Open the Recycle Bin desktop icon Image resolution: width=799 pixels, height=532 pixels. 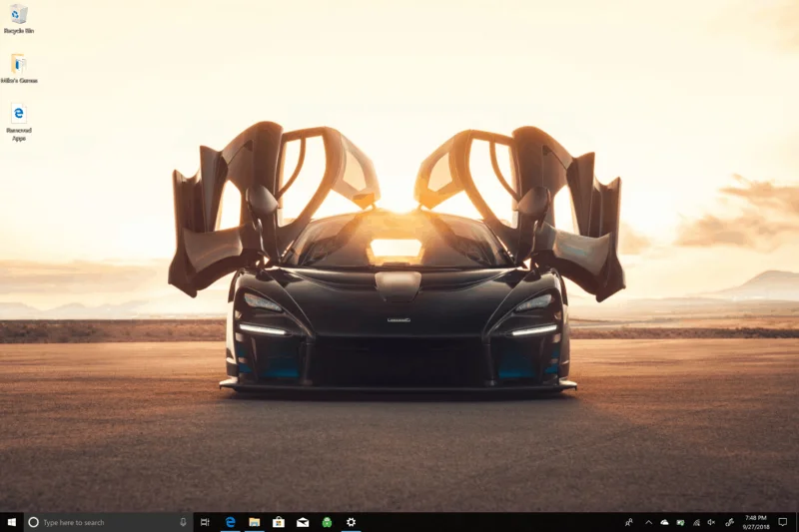click(x=18, y=16)
